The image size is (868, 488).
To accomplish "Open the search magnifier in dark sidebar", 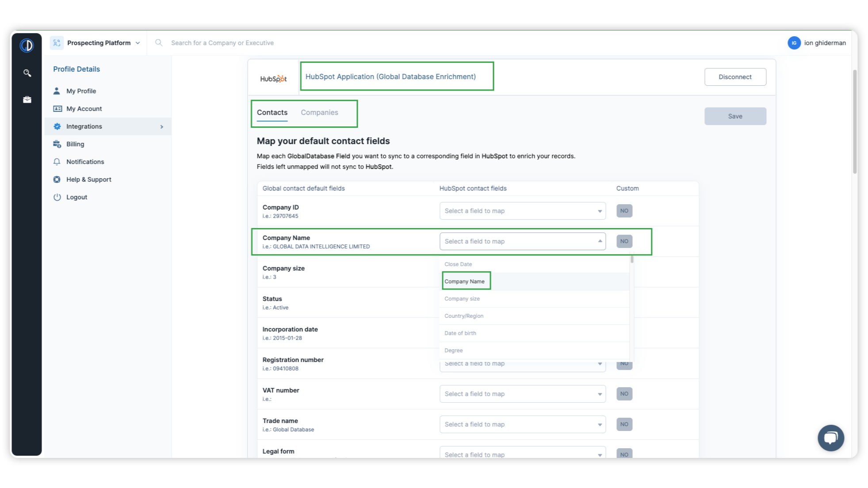I will pos(27,73).
